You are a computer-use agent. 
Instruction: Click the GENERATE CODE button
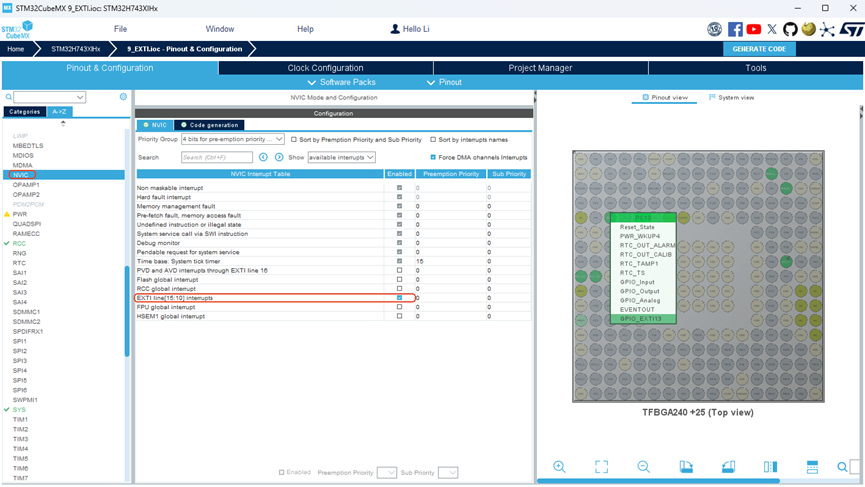pos(759,49)
